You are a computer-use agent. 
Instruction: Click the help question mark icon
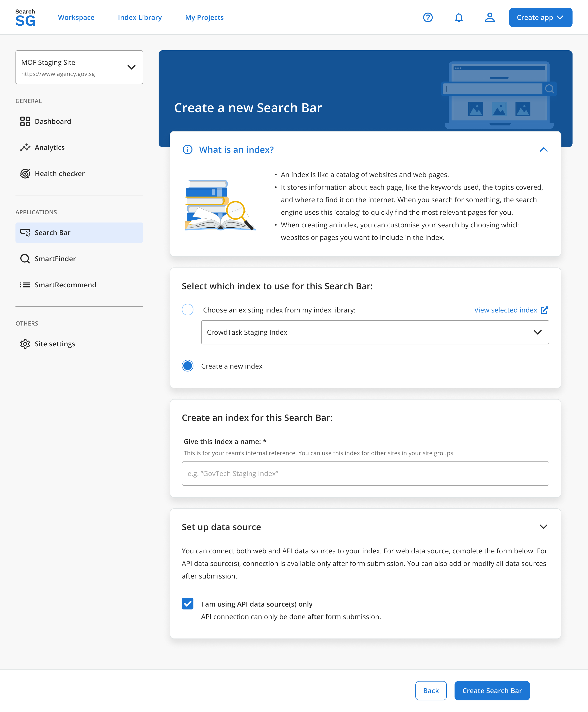428,17
